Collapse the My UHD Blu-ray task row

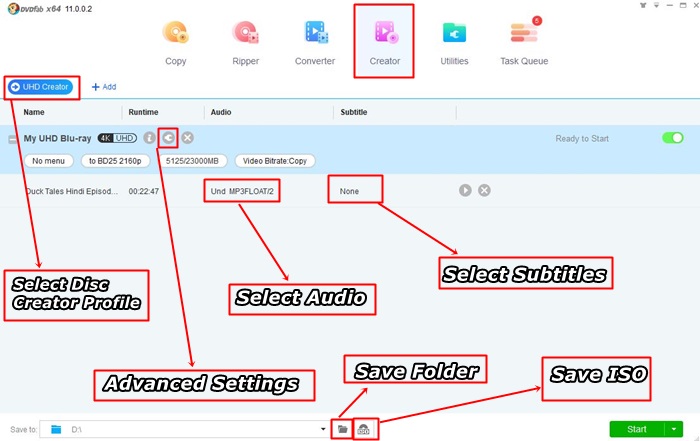coord(12,139)
